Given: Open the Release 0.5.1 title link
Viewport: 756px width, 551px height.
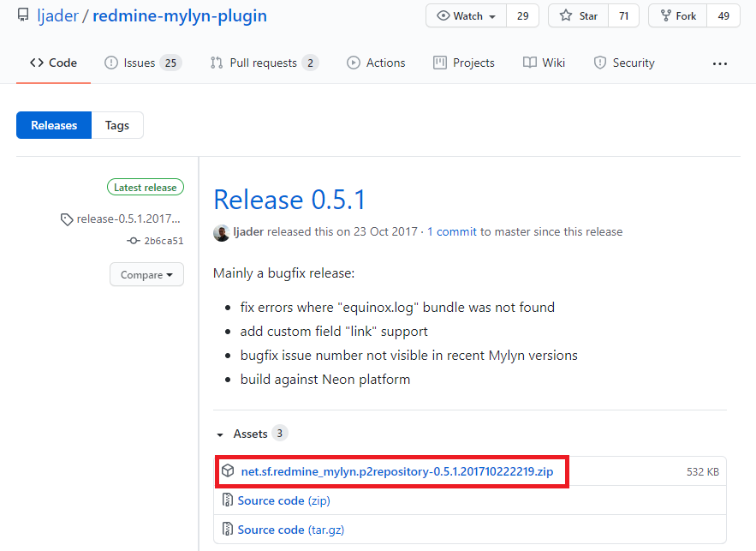Looking at the screenshot, I should coord(289,200).
